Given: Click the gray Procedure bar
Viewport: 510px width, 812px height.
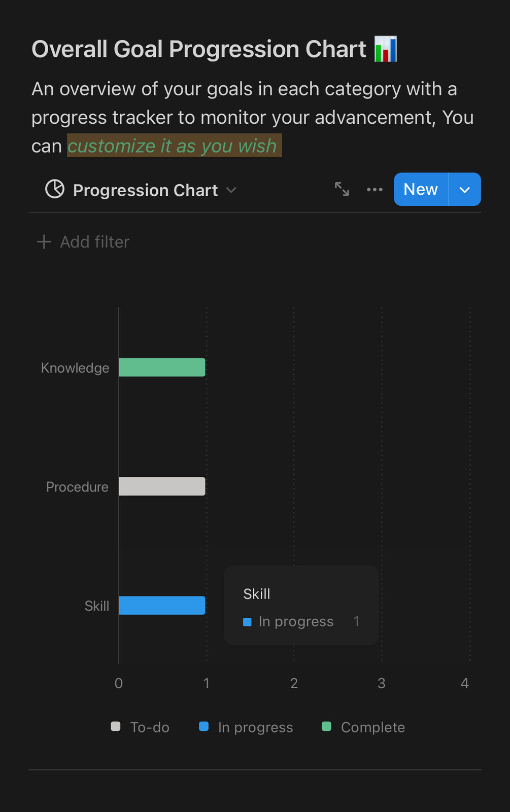Looking at the screenshot, I should (162, 486).
